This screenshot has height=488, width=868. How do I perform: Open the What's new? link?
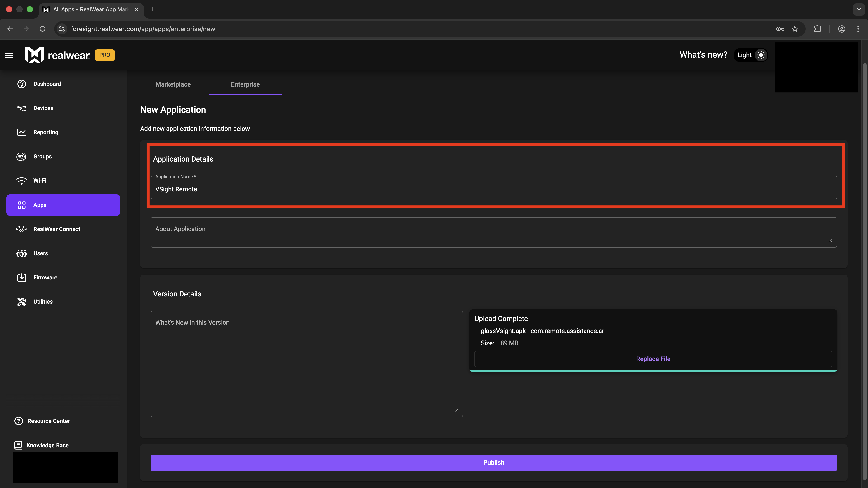click(703, 55)
